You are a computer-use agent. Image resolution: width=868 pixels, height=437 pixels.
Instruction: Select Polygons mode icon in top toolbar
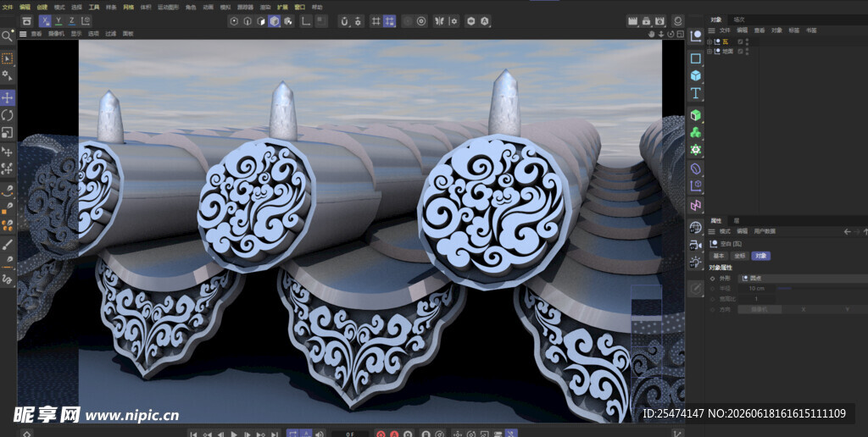coord(261,21)
